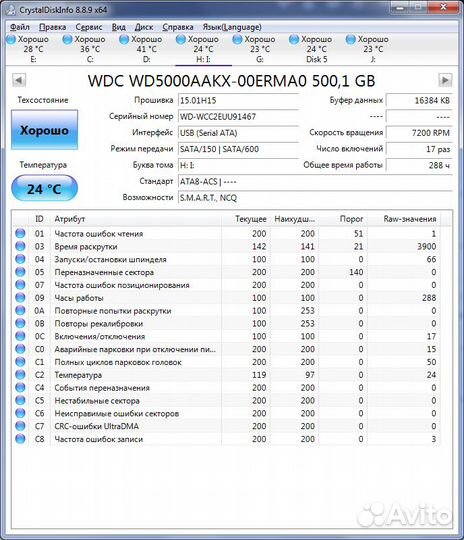Select the CRC-ошибки UltraDMA attribute name
The image size is (464, 540).
tap(97, 426)
